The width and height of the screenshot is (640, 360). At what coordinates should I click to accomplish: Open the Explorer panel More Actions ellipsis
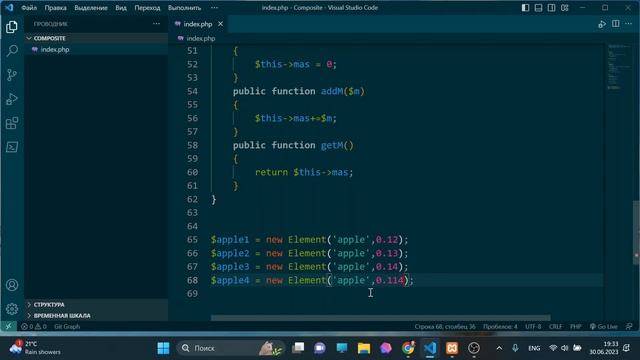click(156, 24)
